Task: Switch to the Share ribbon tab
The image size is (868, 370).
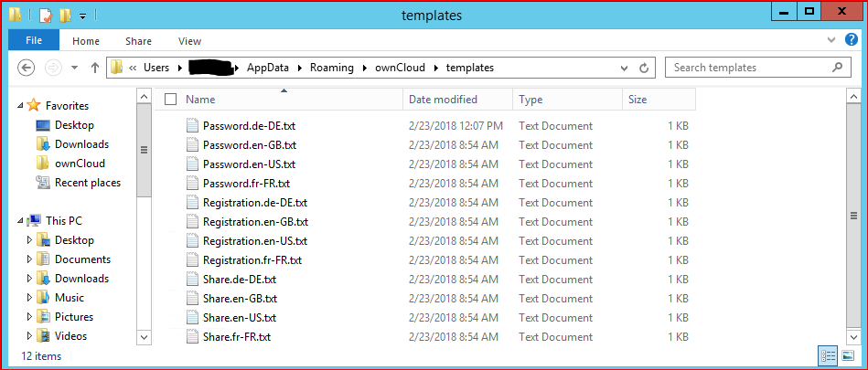Action: click(x=138, y=41)
